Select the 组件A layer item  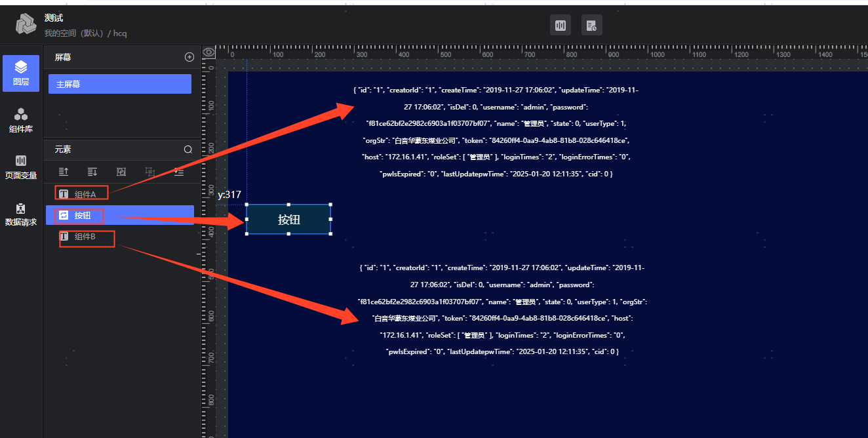click(x=85, y=194)
